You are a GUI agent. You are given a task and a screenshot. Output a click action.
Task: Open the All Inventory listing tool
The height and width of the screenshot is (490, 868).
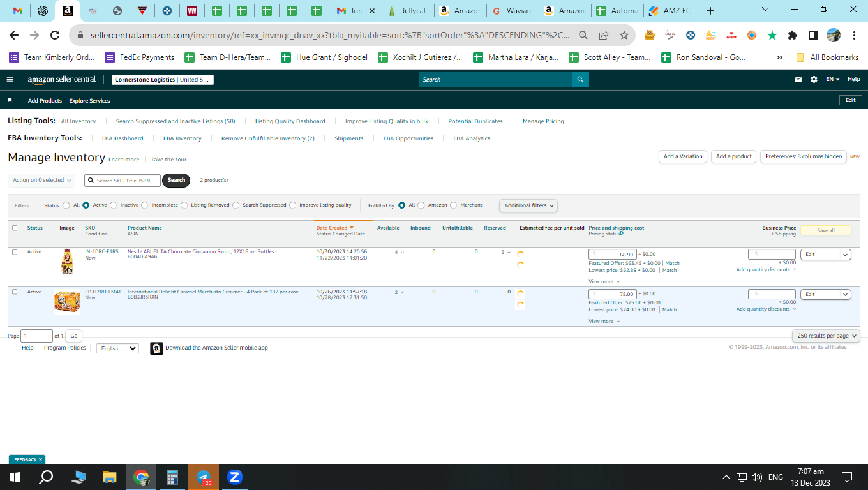point(79,121)
